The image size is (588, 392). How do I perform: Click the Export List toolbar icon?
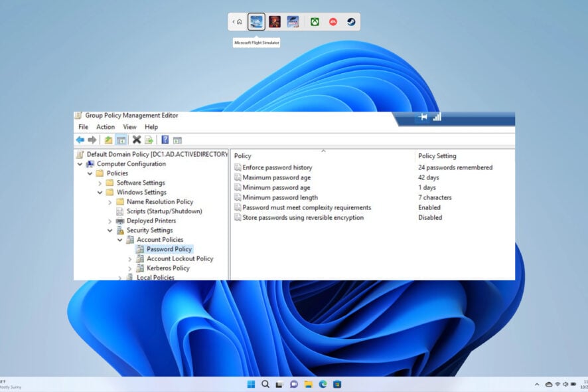[x=148, y=140]
